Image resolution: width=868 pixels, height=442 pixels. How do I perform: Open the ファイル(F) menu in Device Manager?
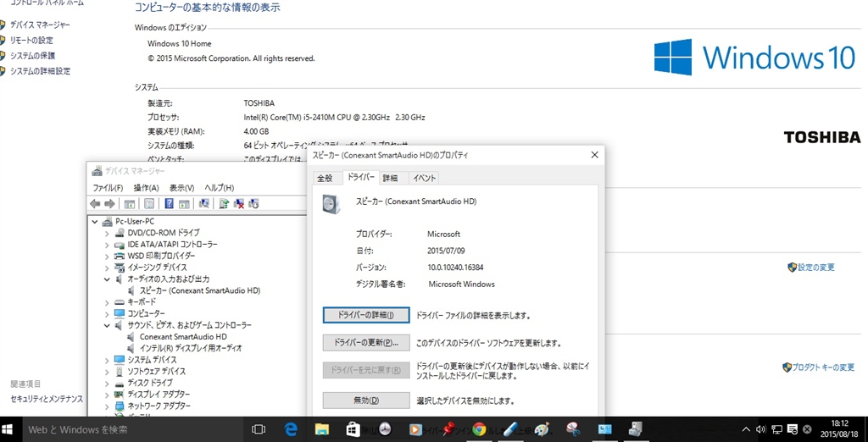(x=108, y=187)
